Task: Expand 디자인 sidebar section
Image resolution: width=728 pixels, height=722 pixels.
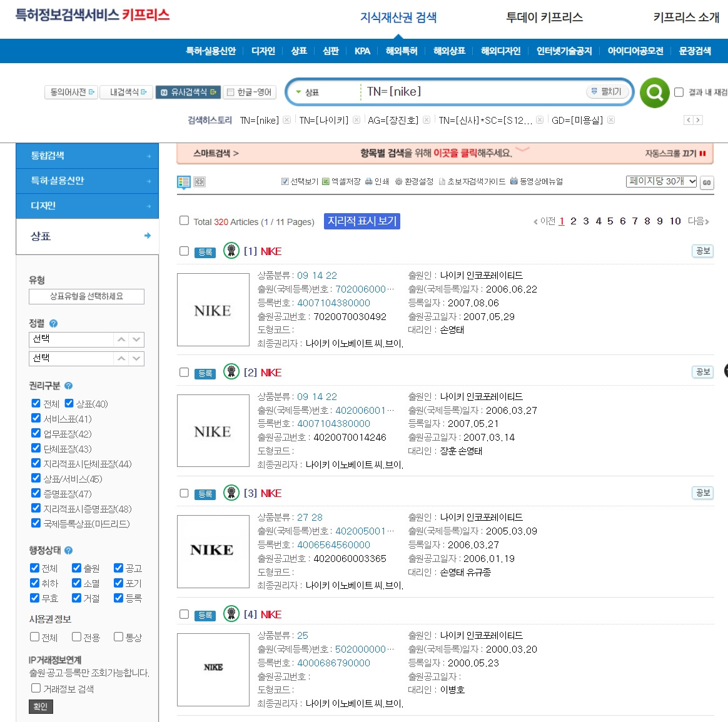Action: [88, 206]
